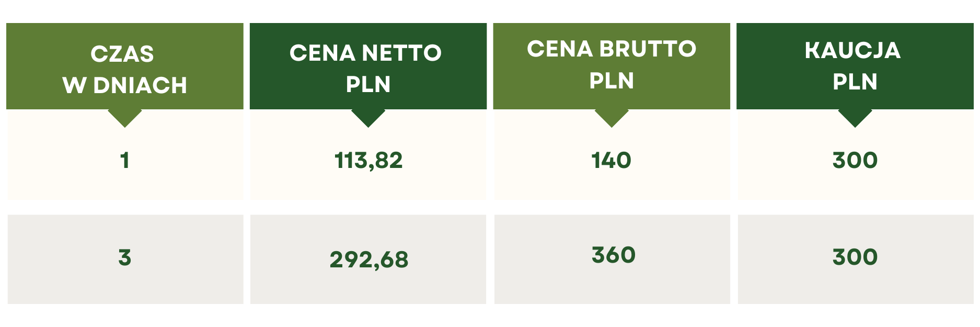
Task: Click PLN below the CENA NETTO heading
Action: click(x=368, y=84)
